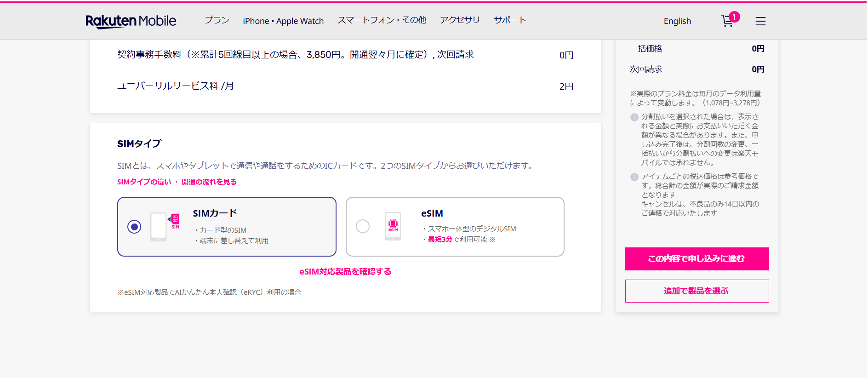This screenshot has width=868, height=378.
Task: Click info icon beside 分割払い note
Action: coord(634,117)
